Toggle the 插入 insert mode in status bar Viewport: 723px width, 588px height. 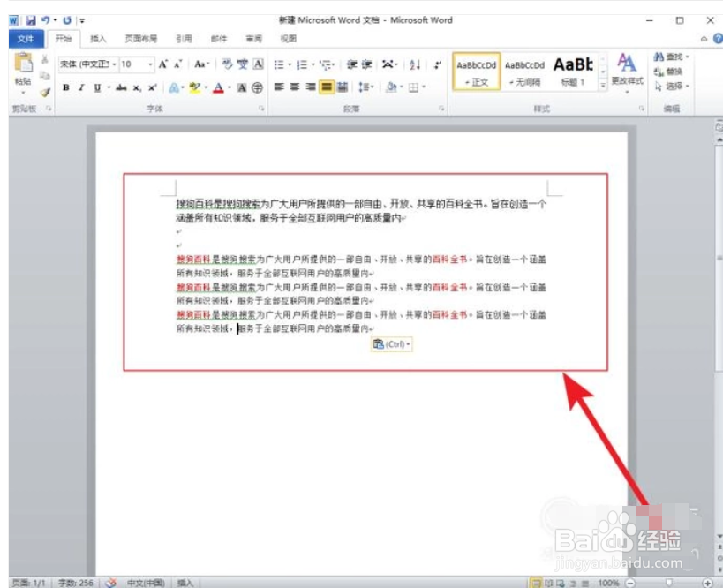pyautogui.click(x=185, y=583)
